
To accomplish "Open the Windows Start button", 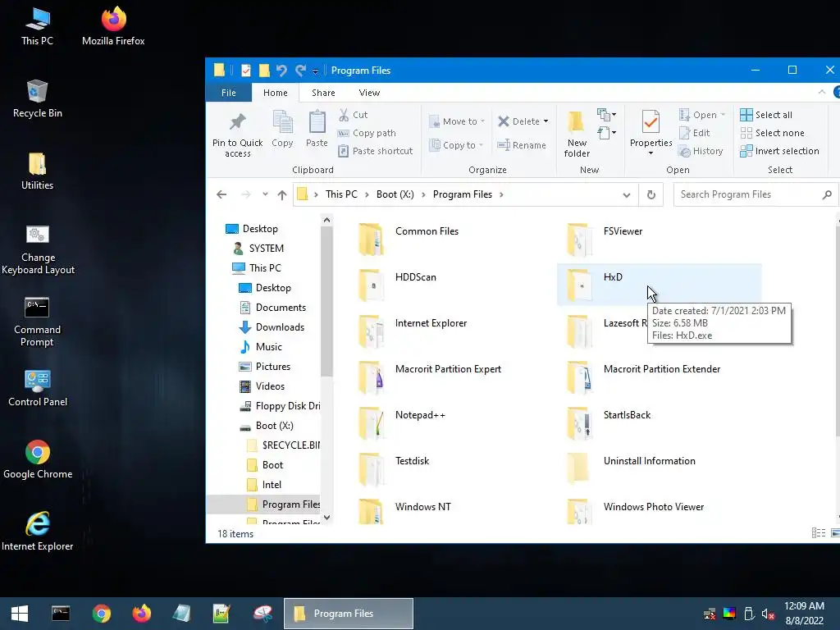I will click(20, 614).
